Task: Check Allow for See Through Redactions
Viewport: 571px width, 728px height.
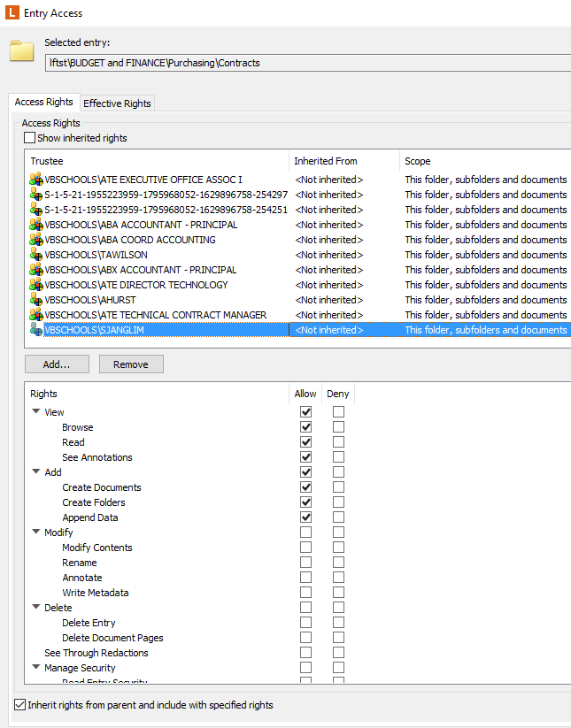Action: tap(305, 653)
